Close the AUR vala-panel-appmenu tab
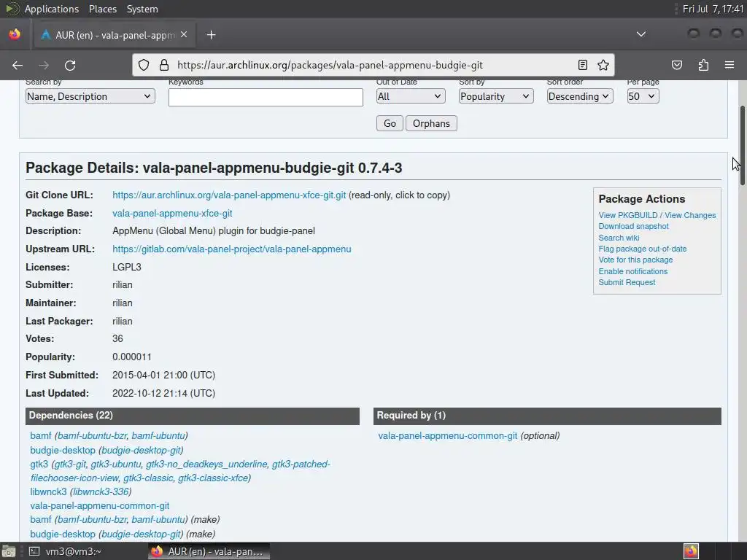The width and height of the screenshot is (747, 560). pos(184,34)
